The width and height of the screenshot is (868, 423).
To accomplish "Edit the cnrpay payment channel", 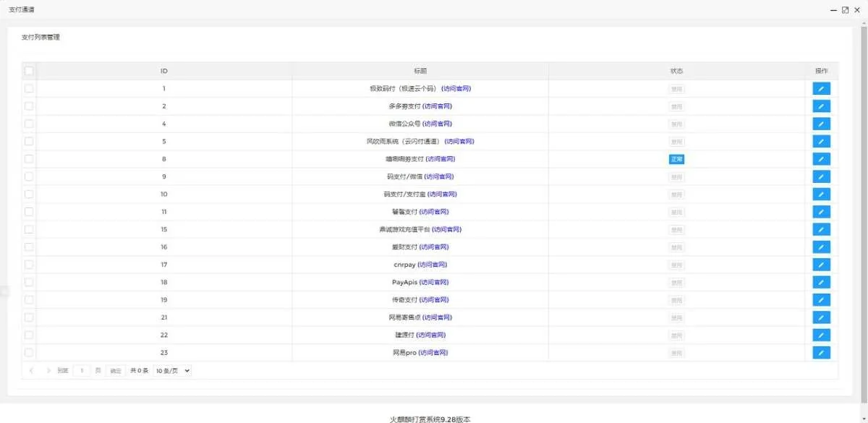I will tap(821, 265).
